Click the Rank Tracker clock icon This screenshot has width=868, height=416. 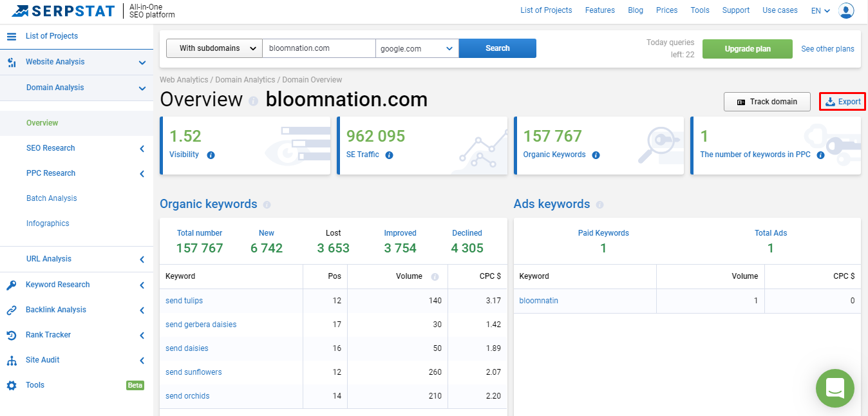click(12, 335)
